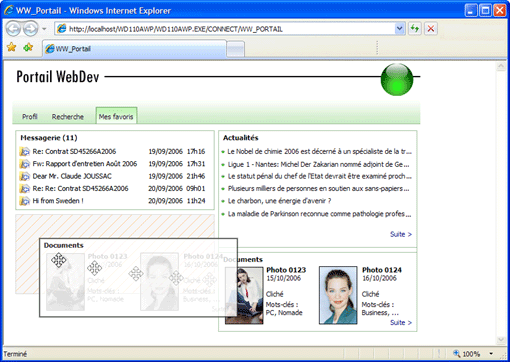Screen dimensions: 510x362
Task: Open message Re: Contrat SD45266A2006
Action: point(74,151)
